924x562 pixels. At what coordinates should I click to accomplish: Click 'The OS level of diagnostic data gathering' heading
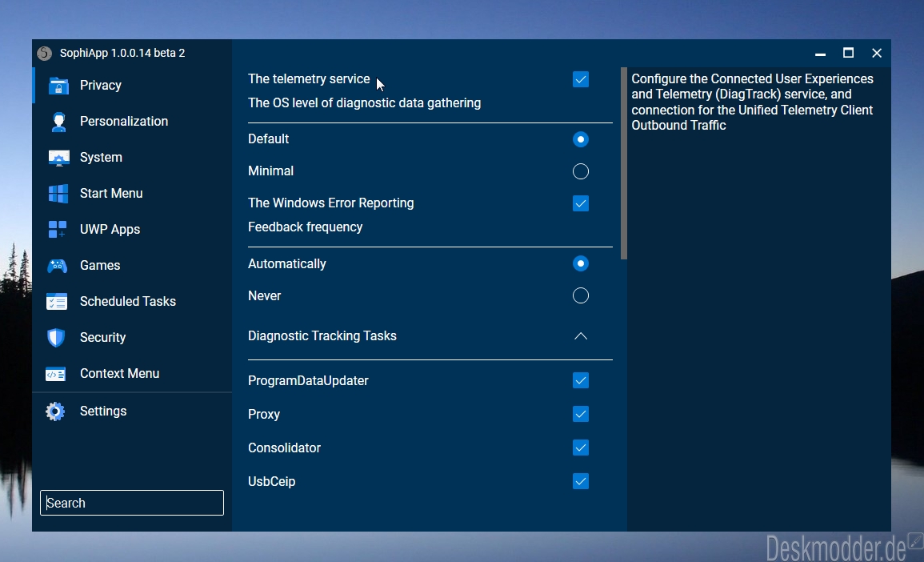[x=364, y=103]
